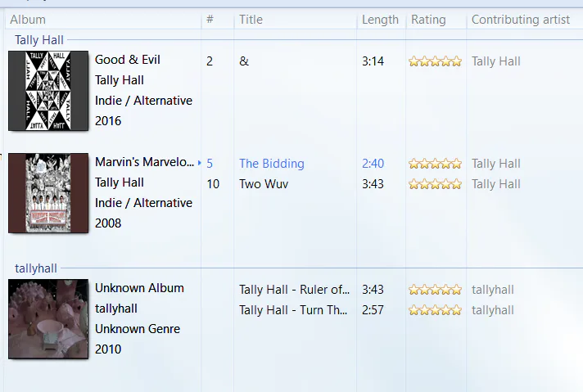
Task: Click contributing artist Tally Hall for Two Wuv
Action: (496, 184)
